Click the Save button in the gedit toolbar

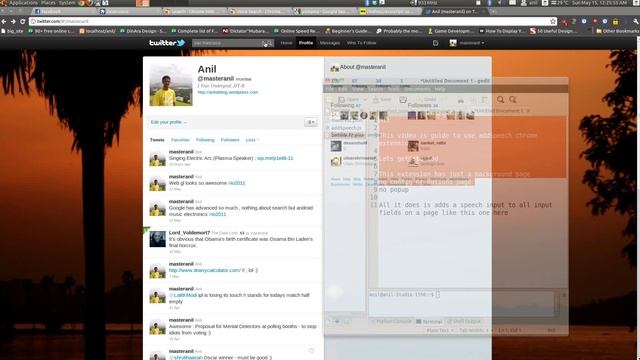pyautogui.click(x=382, y=100)
